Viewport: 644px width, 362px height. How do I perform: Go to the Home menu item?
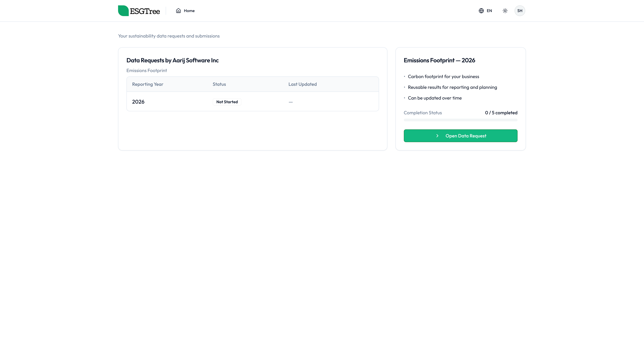pos(185,11)
